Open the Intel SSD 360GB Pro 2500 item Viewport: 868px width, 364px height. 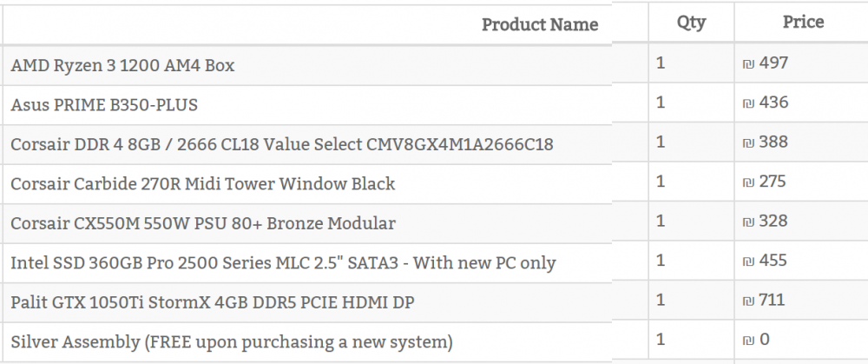click(x=283, y=262)
